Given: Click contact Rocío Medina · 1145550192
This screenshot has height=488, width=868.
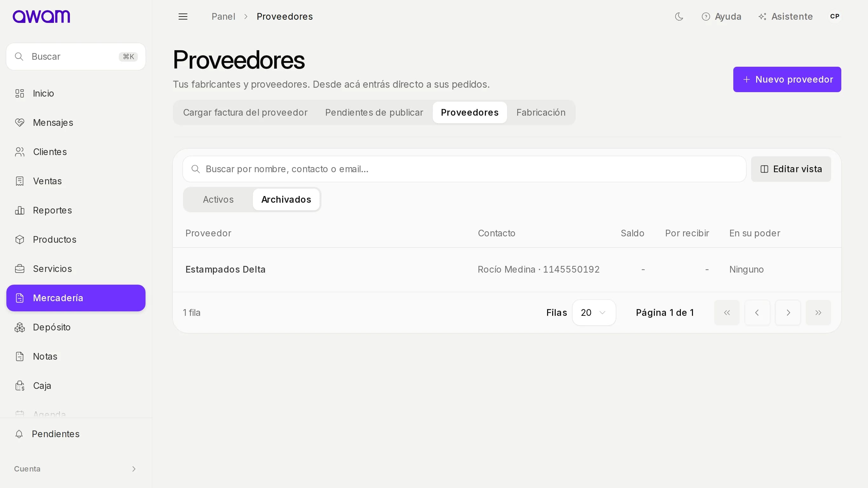Looking at the screenshot, I should (539, 270).
